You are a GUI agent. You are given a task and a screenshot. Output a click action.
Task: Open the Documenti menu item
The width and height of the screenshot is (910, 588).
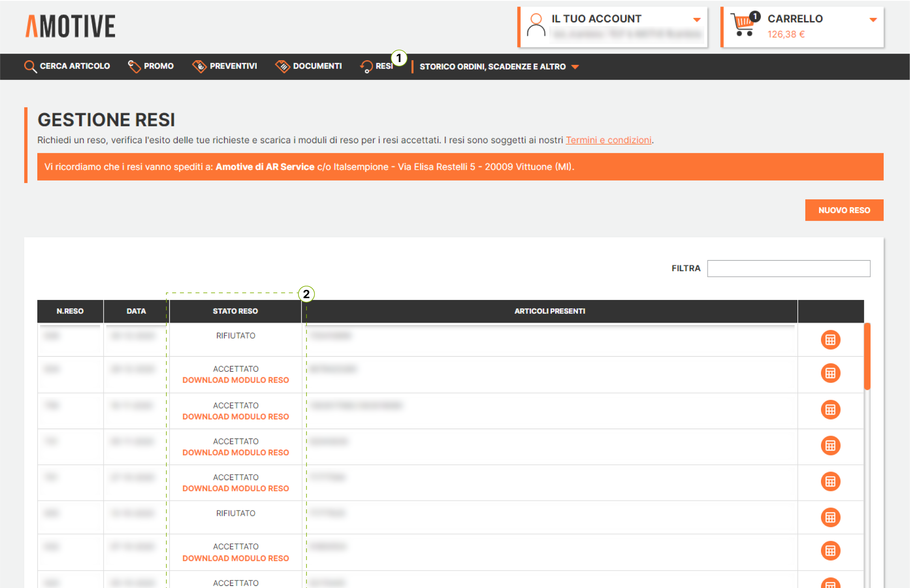pos(317,66)
